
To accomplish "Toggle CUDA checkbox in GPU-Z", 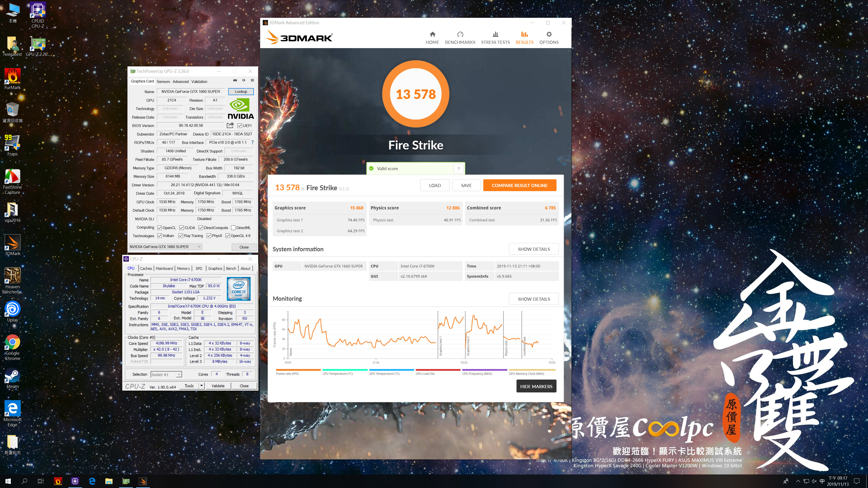I will tap(181, 228).
